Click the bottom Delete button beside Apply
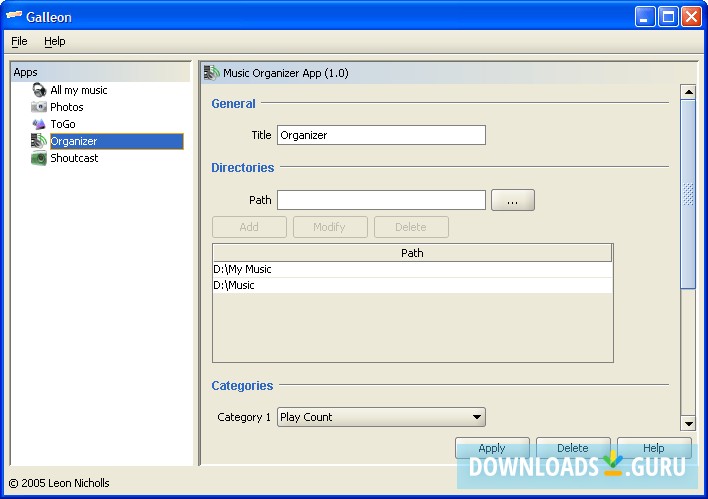This screenshot has height=499, width=708. point(573,448)
